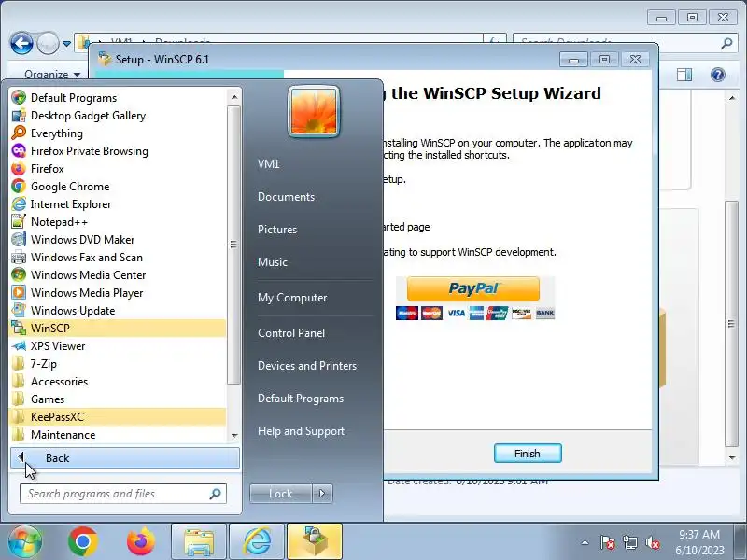This screenshot has width=747, height=560.
Task: Show hidden icons in the system tray
Action: coord(585,542)
